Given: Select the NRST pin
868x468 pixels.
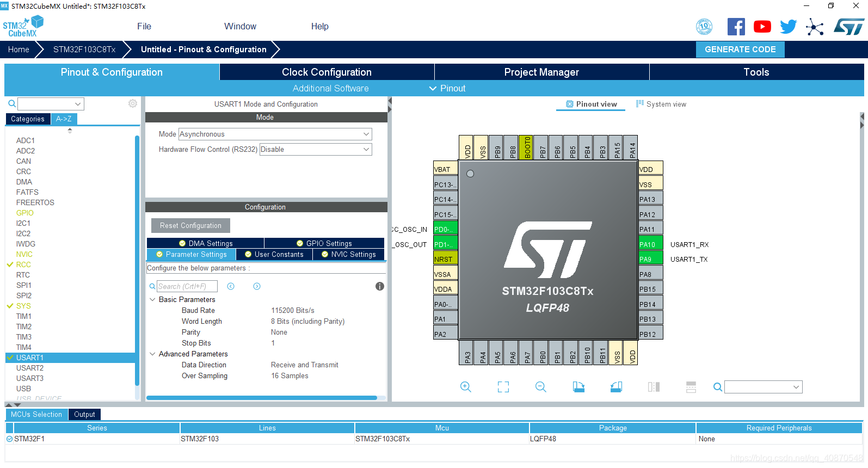Looking at the screenshot, I should click(x=445, y=259).
